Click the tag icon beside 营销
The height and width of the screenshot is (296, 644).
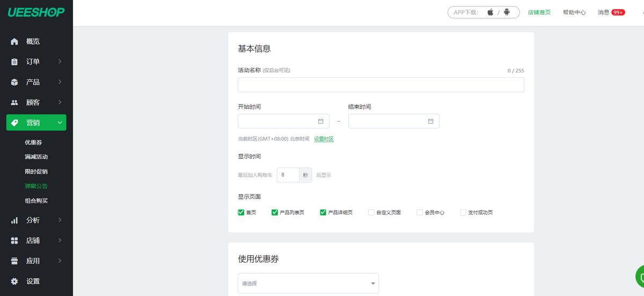(x=14, y=123)
